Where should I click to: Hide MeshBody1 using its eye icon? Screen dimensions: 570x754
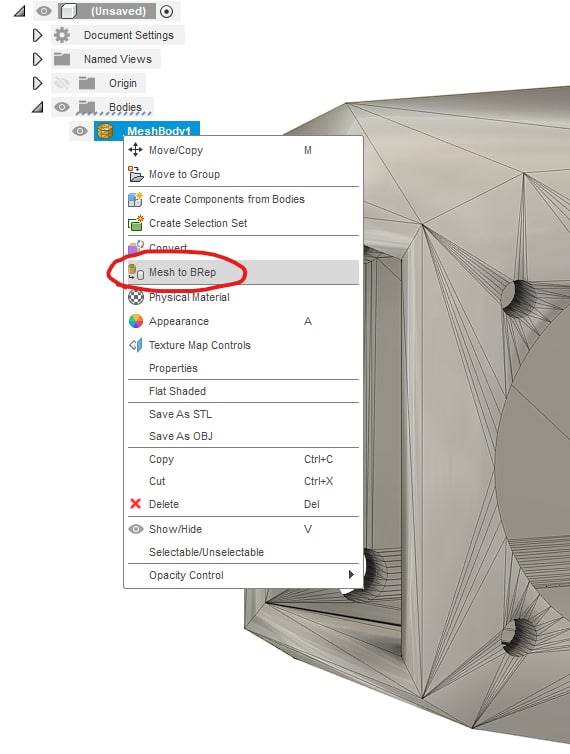[x=80, y=131]
